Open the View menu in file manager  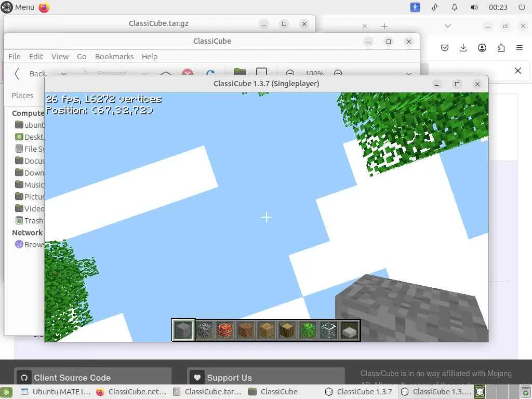[60, 57]
